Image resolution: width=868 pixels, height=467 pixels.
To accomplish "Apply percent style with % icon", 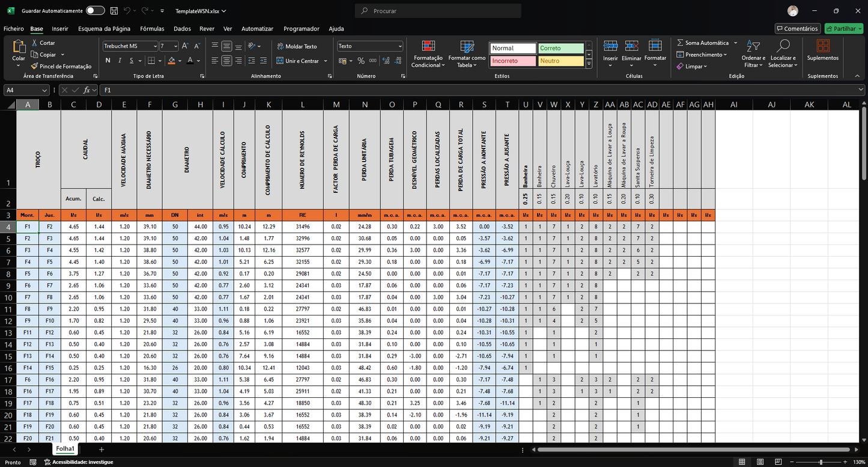I will point(361,61).
